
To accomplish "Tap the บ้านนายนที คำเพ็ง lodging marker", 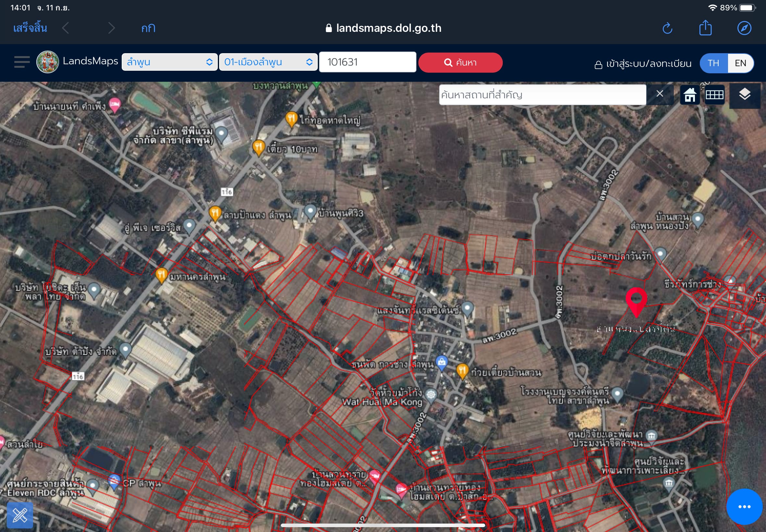I will (115, 105).
